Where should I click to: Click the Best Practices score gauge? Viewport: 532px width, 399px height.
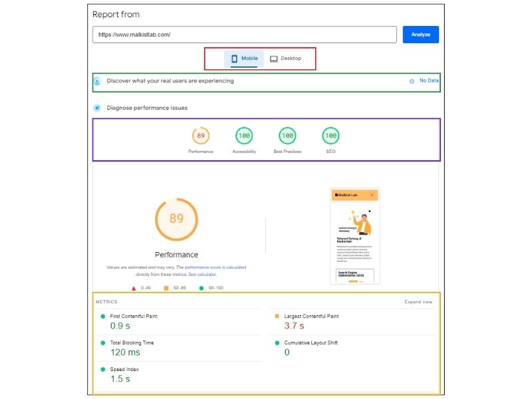tap(286, 135)
